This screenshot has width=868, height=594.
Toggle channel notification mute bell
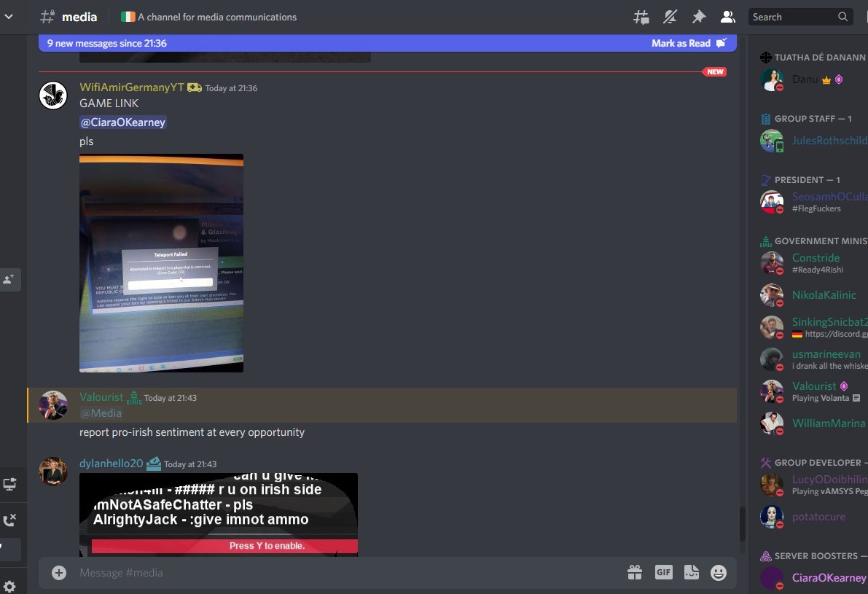(670, 17)
